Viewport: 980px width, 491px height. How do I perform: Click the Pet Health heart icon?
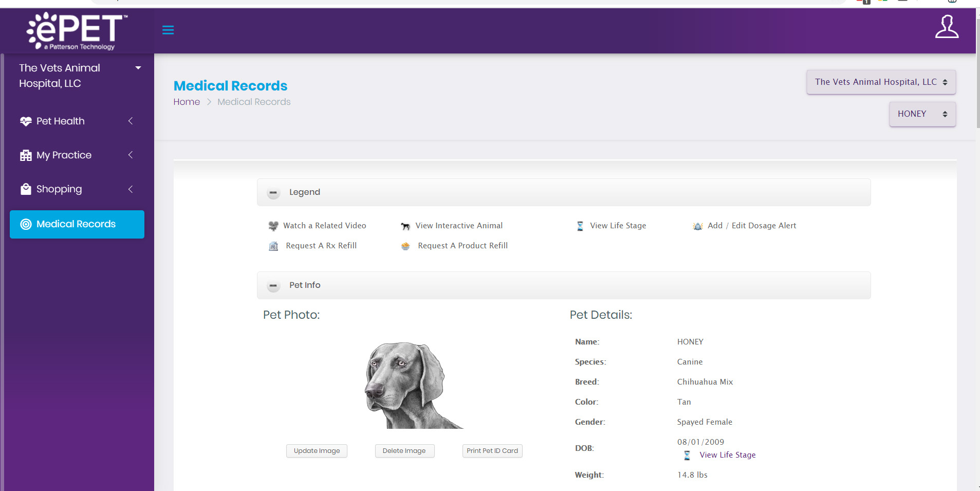pos(25,121)
